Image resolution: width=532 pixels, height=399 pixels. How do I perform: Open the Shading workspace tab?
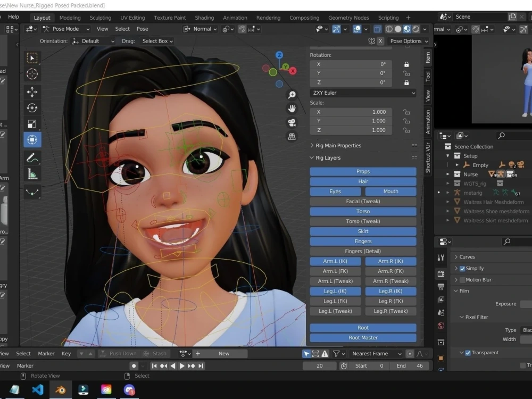(x=204, y=18)
